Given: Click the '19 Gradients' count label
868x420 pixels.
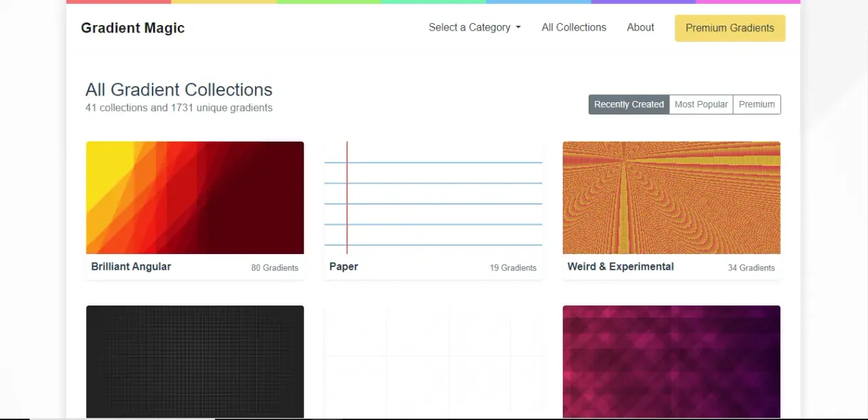Looking at the screenshot, I should point(513,268).
